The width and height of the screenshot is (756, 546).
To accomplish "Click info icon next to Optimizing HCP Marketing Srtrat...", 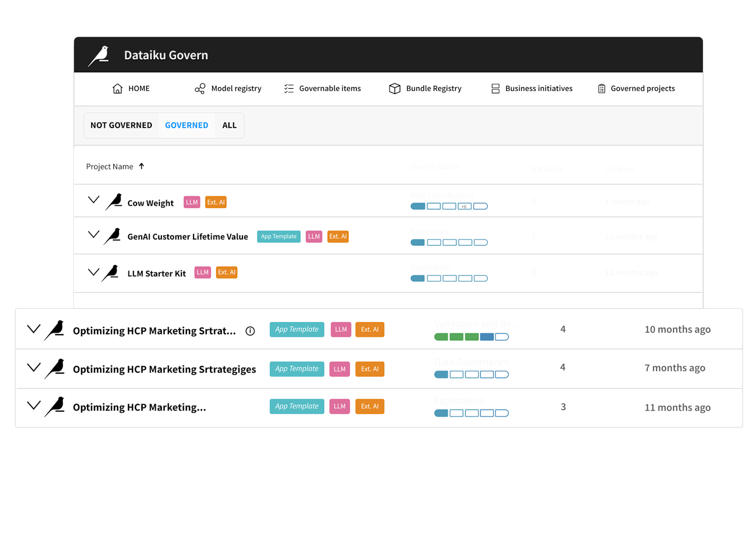I will pyautogui.click(x=250, y=331).
